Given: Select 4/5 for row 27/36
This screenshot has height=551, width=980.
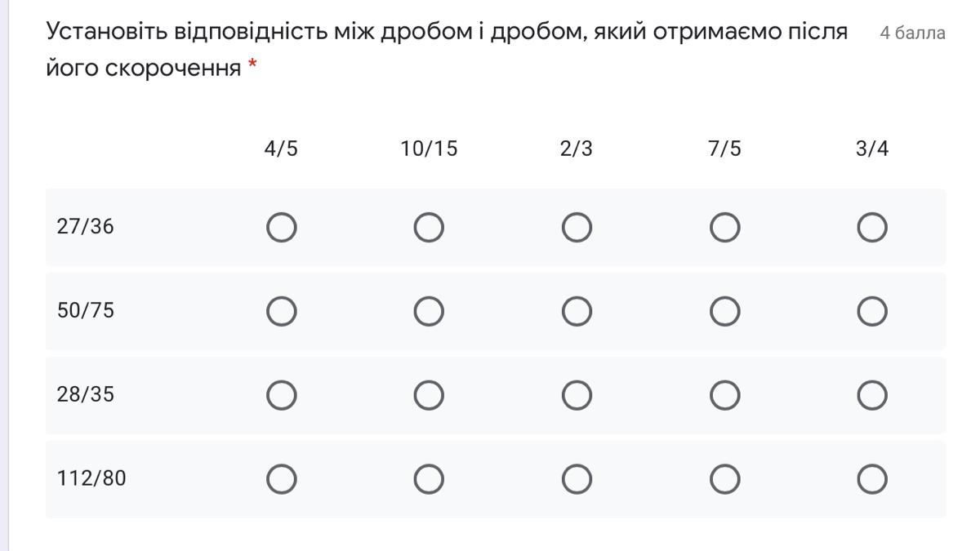Looking at the screenshot, I should pyautogui.click(x=281, y=228).
